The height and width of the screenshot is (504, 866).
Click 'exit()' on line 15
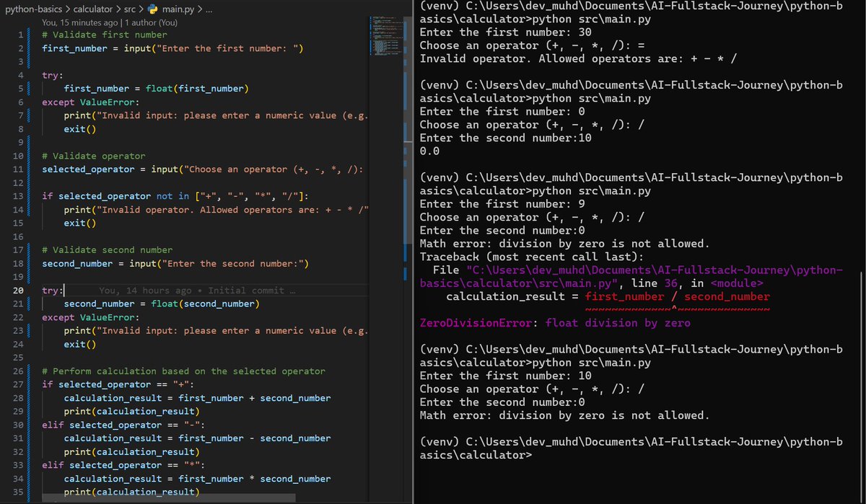(x=79, y=223)
